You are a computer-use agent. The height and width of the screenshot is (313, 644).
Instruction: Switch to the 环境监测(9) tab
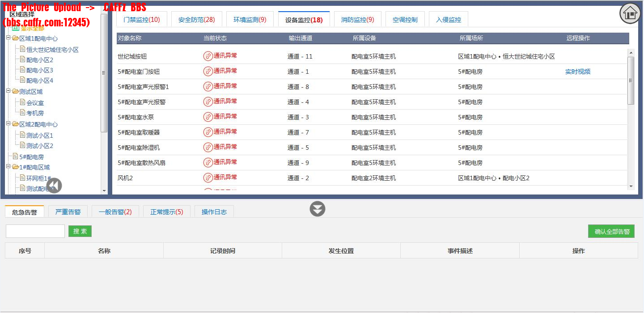click(x=250, y=20)
